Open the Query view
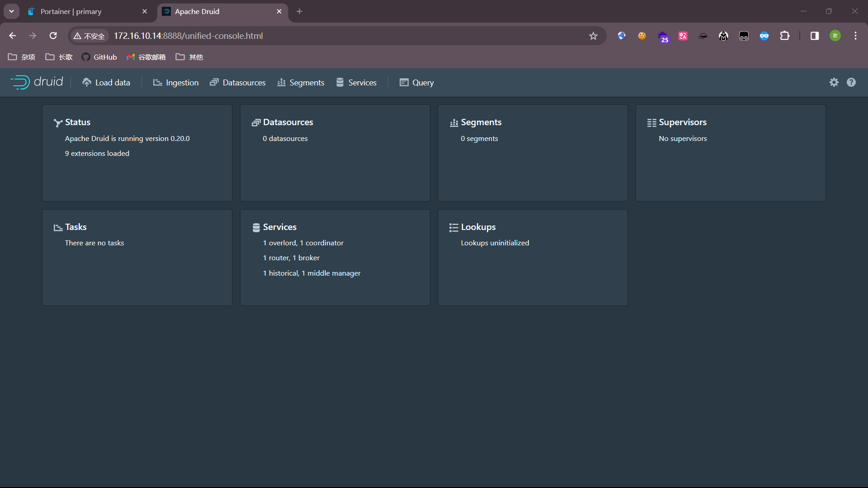Screen dimensions: 868x488 pyautogui.click(x=417, y=82)
